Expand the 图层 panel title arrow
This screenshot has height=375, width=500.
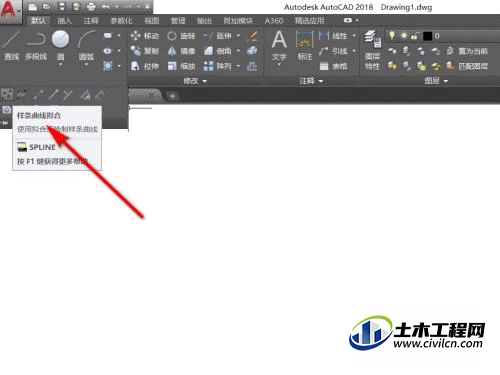click(x=446, y=81)
